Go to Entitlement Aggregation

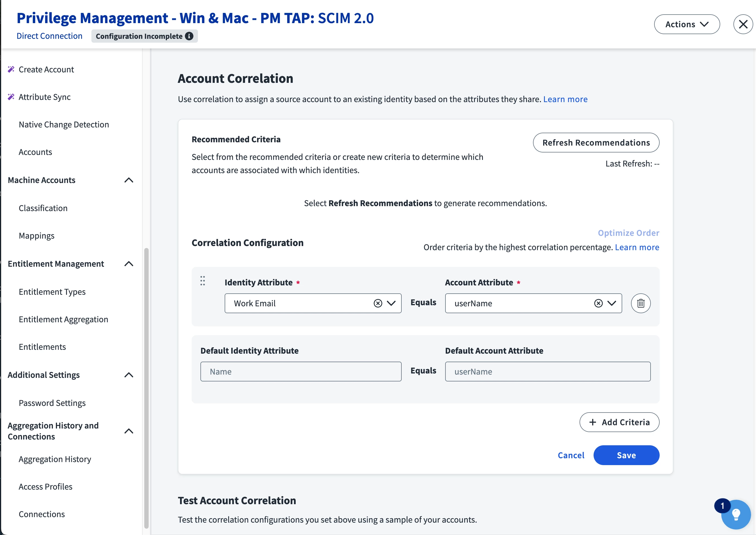click(x=63, y=319)
